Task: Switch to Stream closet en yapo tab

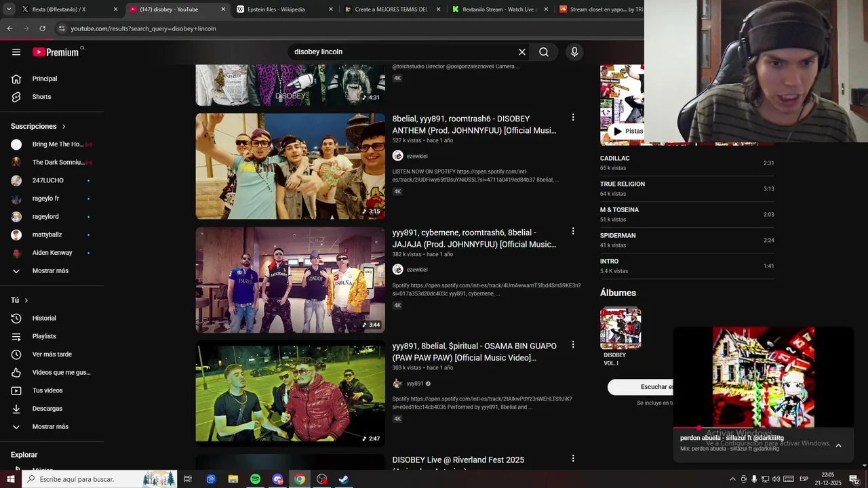Action: pyautogui.click(x=602, y=9)
